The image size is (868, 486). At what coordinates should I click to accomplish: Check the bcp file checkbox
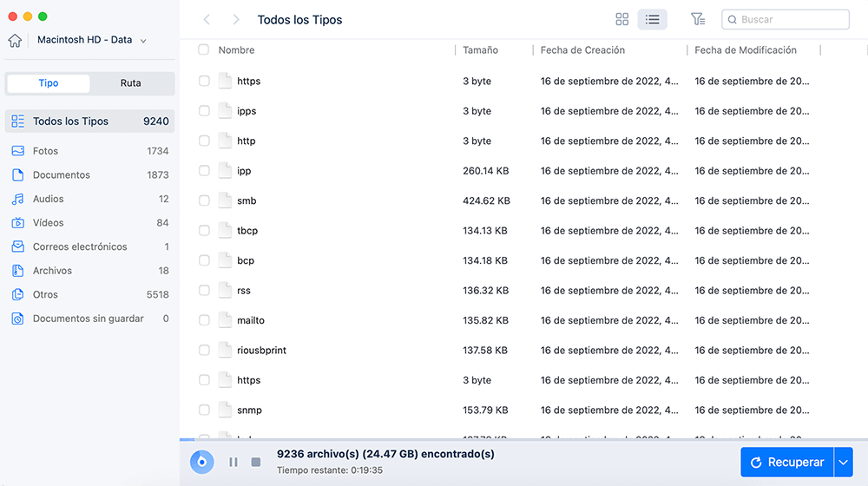(204, 260)
